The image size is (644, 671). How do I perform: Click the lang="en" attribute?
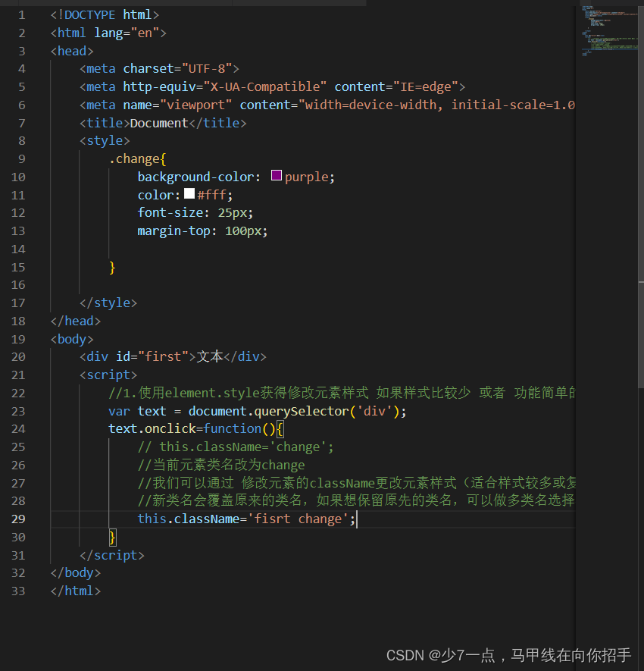(127, 33)
